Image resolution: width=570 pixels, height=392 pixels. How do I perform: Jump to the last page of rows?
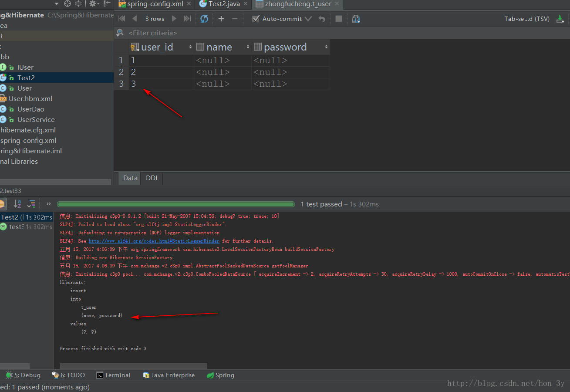[187, 19]
